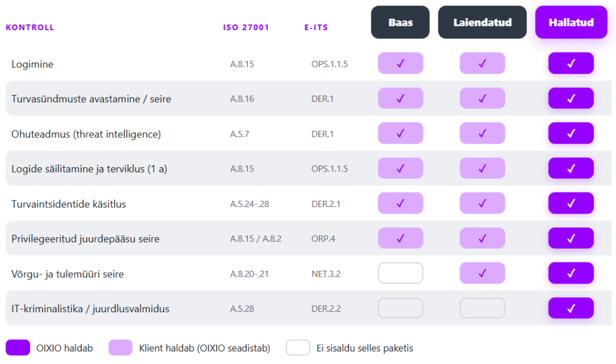The image size is (616, 364).
Task: Click Turvaintsidentide käsitlus checkmark under Laiendatud
Action: tap(482, 203)
